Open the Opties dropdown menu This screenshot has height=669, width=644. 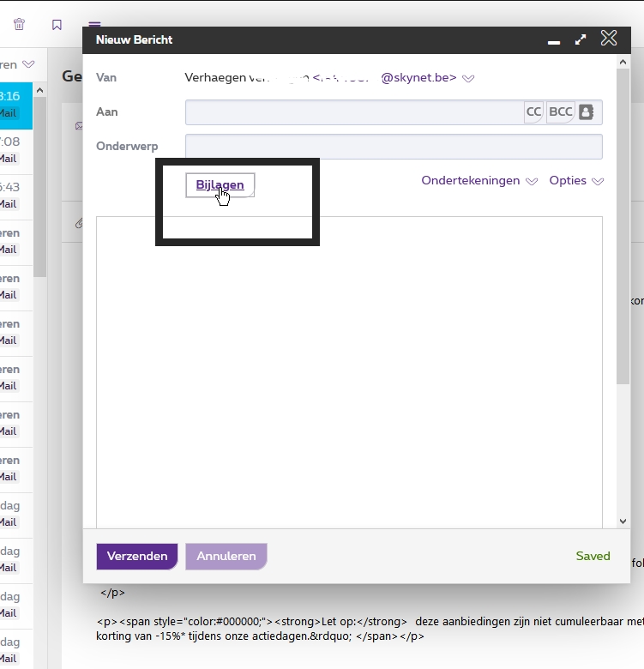pyautogui.click(x=598, y=182)
